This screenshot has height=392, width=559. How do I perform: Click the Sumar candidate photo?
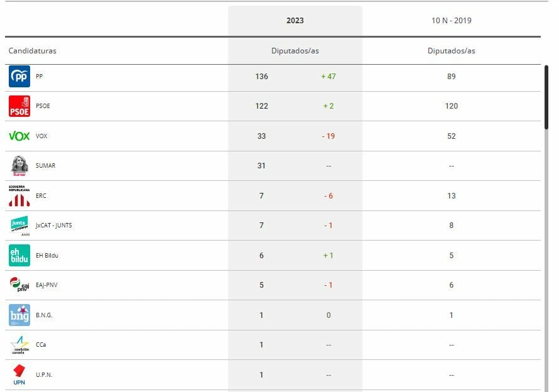(x=19, y=165)
